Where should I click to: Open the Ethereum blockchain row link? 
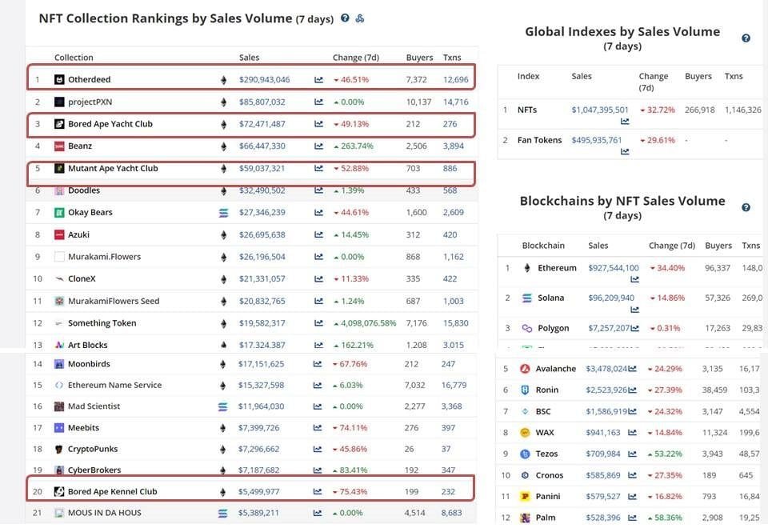557,268
